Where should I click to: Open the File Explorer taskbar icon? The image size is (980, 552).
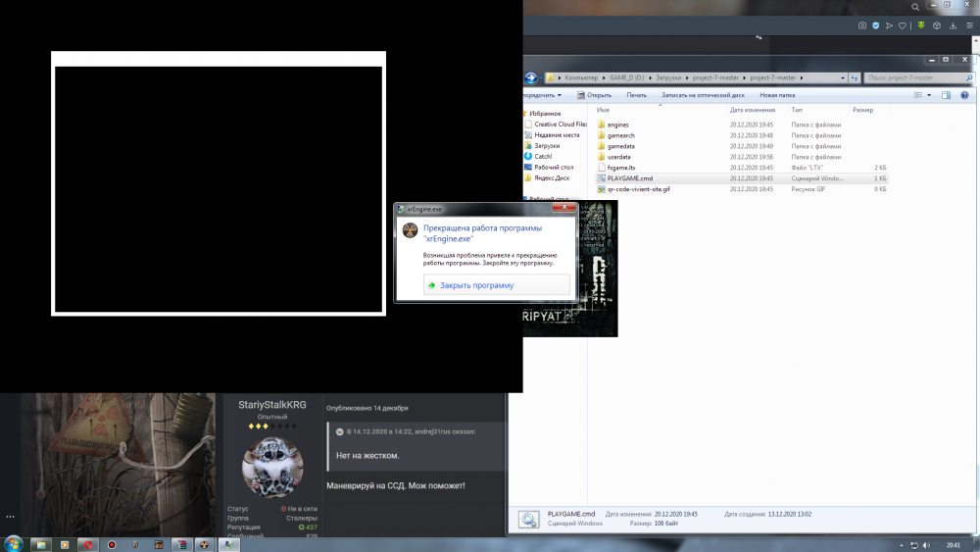pyautogui.click(x=40, y=544)
